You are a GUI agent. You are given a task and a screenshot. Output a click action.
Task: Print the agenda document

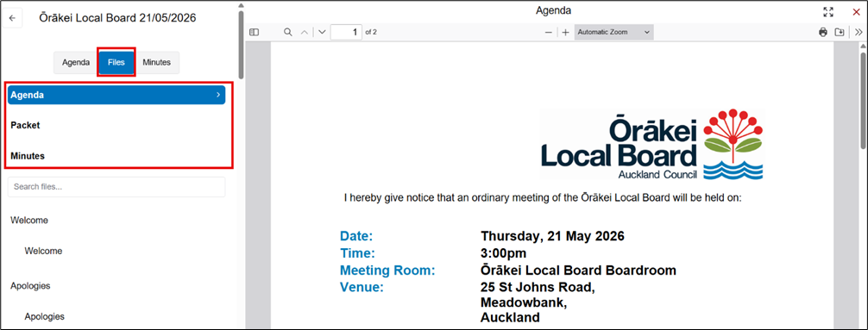click(823, 32)
